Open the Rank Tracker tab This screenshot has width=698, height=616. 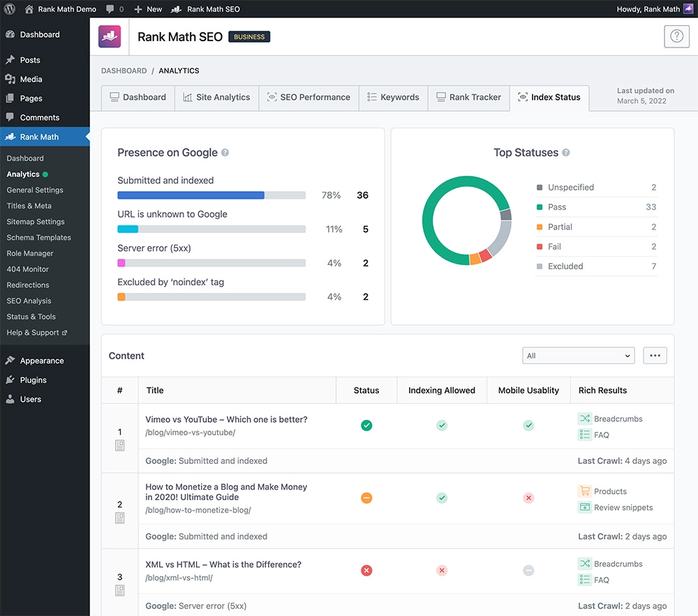[468, 98]
